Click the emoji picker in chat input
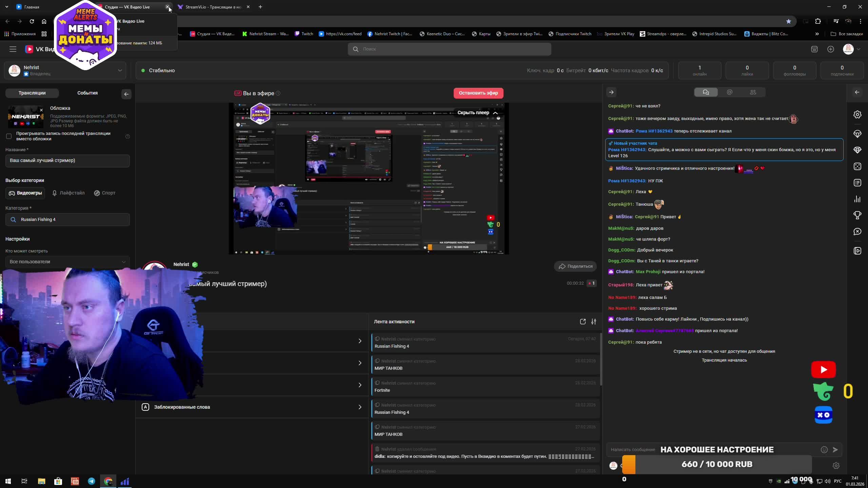Image resolution: width=868 pixels, height=488 pixels. click(824, 450)
